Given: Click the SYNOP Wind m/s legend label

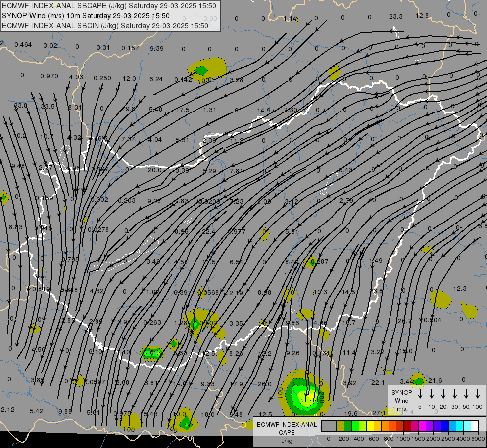Looking at the screenshot, I should (x=401, y=400).
